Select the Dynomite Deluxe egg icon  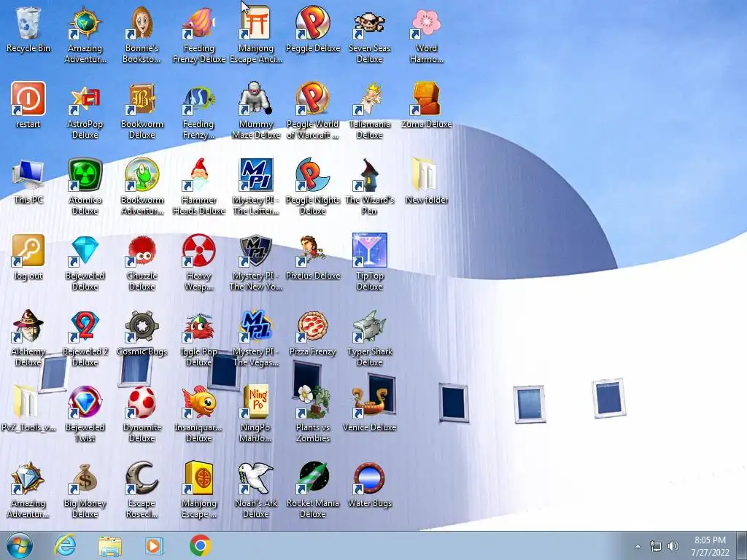tap(142, 402)
